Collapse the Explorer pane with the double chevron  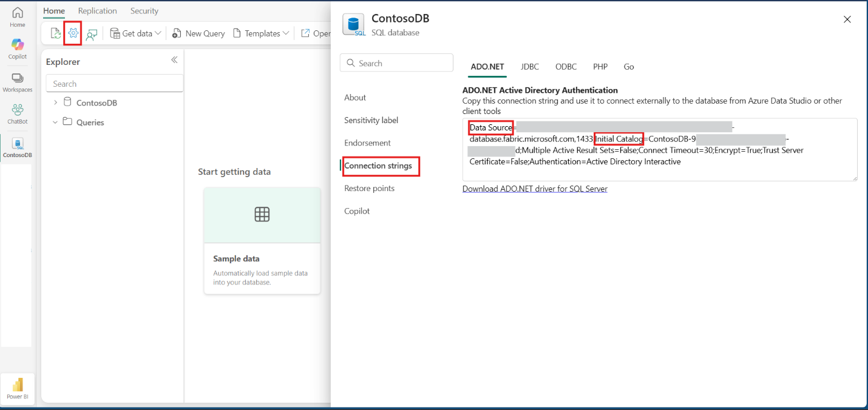tap(174, 59)
